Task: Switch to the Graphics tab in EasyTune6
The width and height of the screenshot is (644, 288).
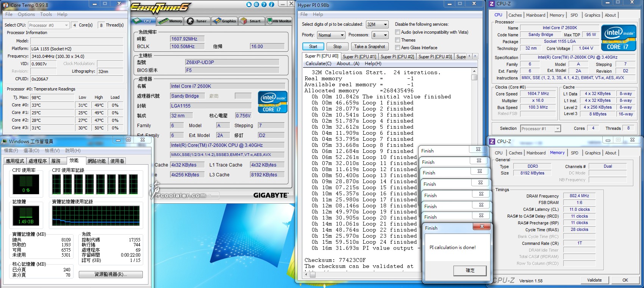Action: (224, 21)
